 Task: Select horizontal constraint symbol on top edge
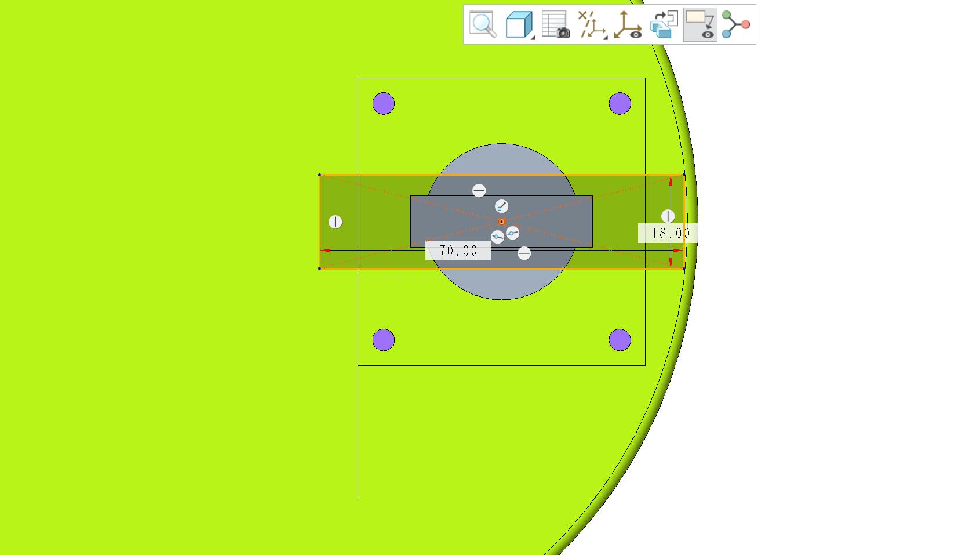479,191
